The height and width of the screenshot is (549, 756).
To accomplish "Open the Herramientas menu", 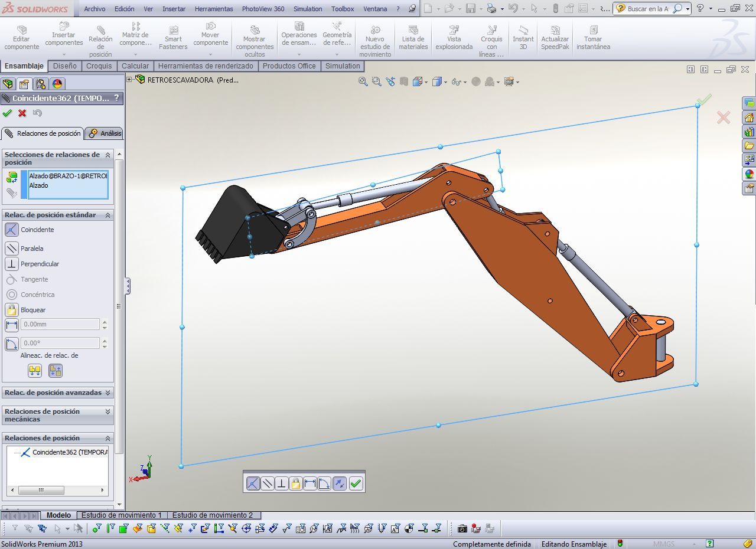I will [x=214, y=9].
